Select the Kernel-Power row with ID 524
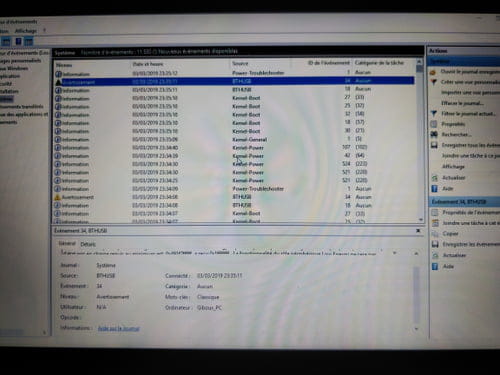Image resolution: width=500 pixels, height=375 pixels. point(235,164)
